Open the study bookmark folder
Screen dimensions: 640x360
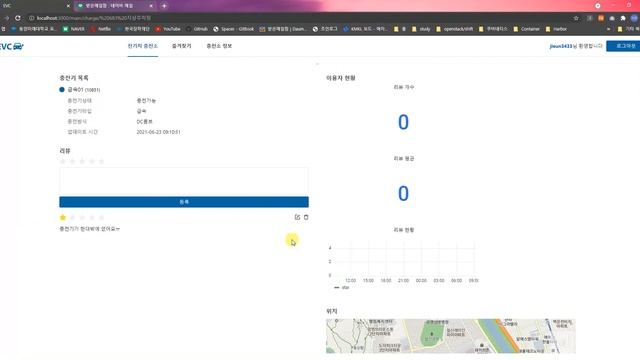click(x=421, y=29)
